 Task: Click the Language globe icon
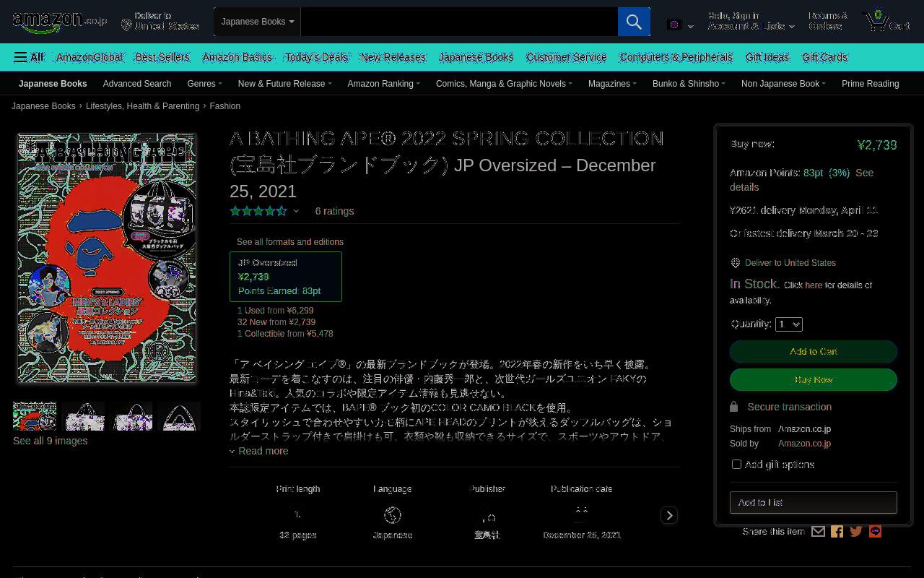tap(393, 515)
